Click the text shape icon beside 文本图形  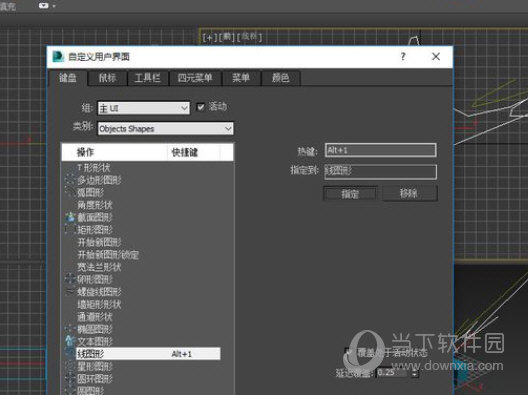click(x=70, y=341)
